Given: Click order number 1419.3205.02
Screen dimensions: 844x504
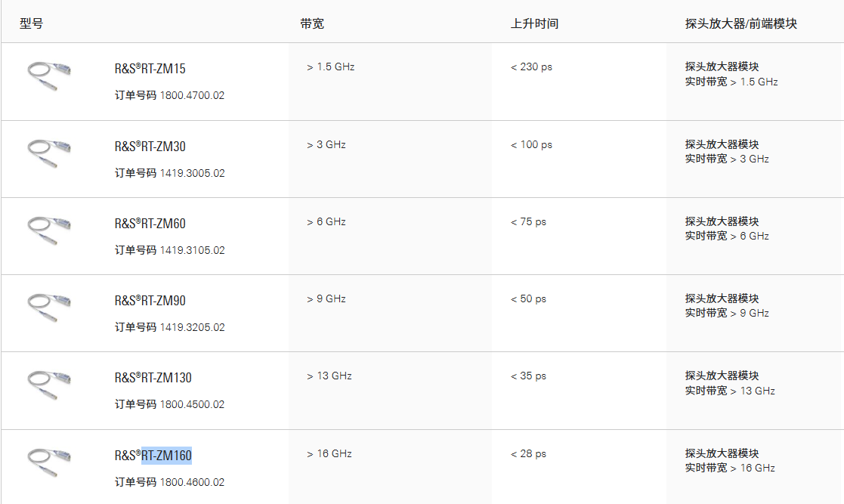Looking at the screenshot, I should (x=192, y=327).
